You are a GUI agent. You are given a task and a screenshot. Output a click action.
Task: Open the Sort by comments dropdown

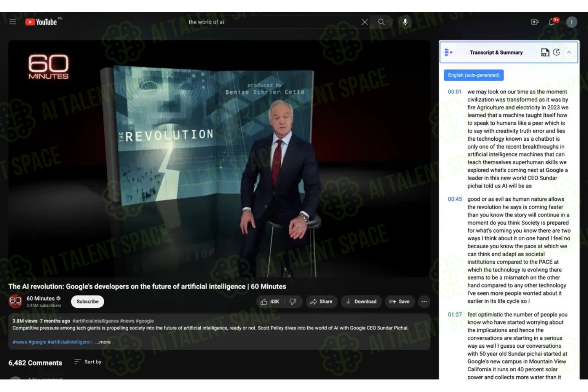pyautogui.click(x=88, y=362)
